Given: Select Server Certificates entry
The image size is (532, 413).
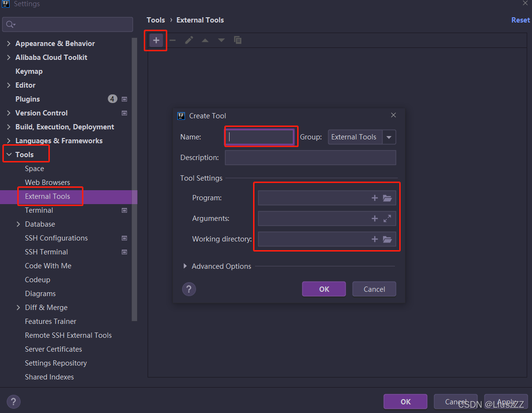Looking at the screenshot, I should pyautogui.click(x=53, y=349).
